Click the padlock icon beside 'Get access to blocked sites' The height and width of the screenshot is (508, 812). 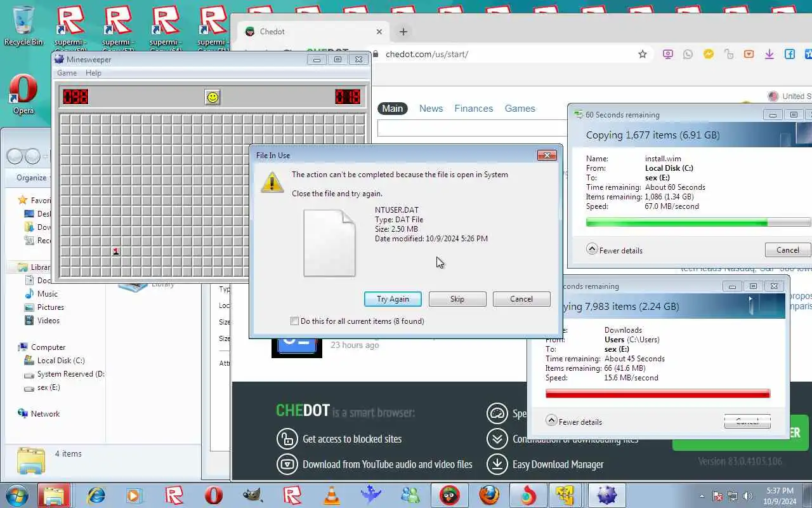click(x=287, y=439)
